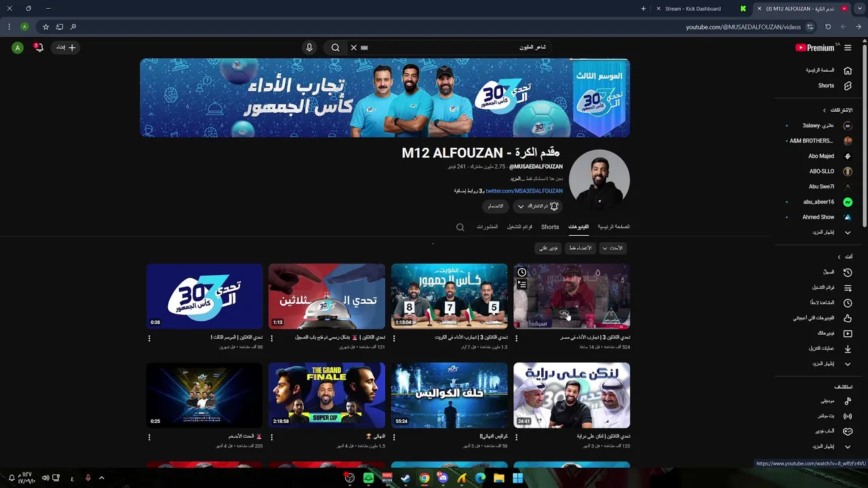Viewport: 868px width, 488px height.
Task: Click the Windows Start button
Action: [518, 478]
